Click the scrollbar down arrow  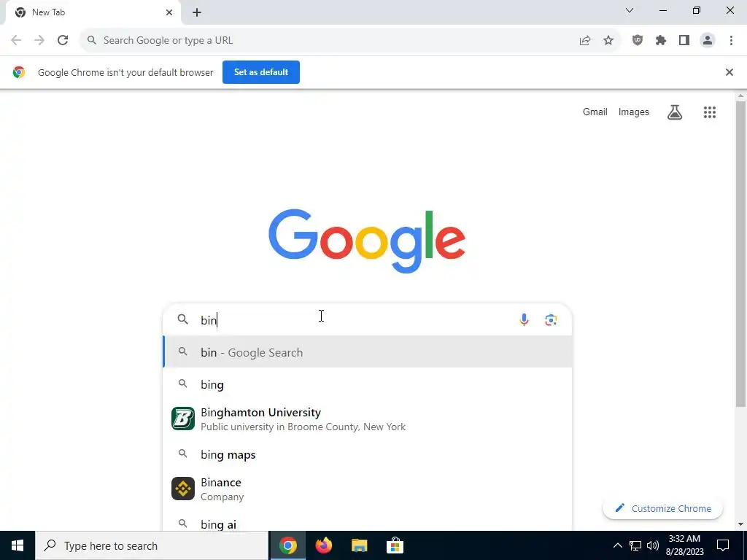click(741, 525)
